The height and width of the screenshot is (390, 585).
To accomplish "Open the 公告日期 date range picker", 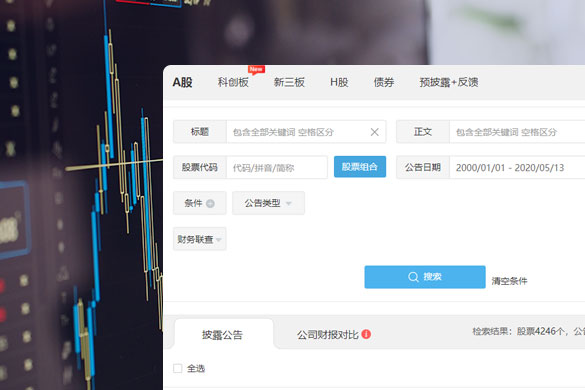I will (517, 168).
